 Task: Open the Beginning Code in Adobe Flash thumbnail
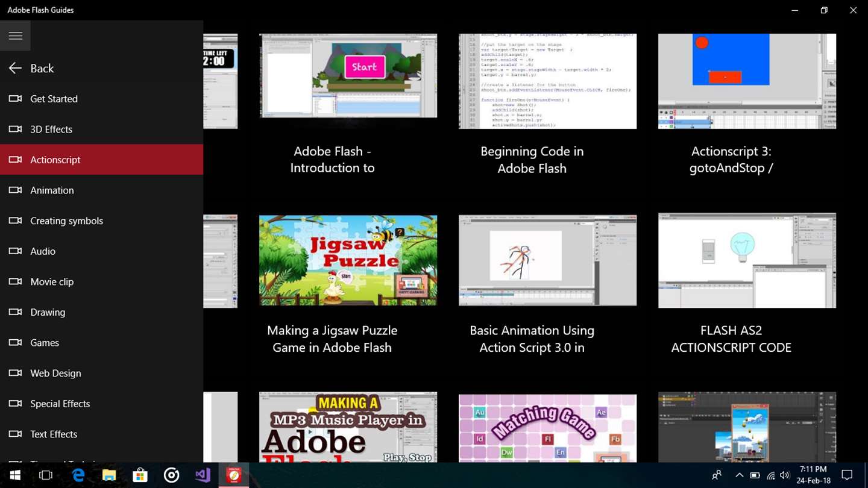pos(547,81)
